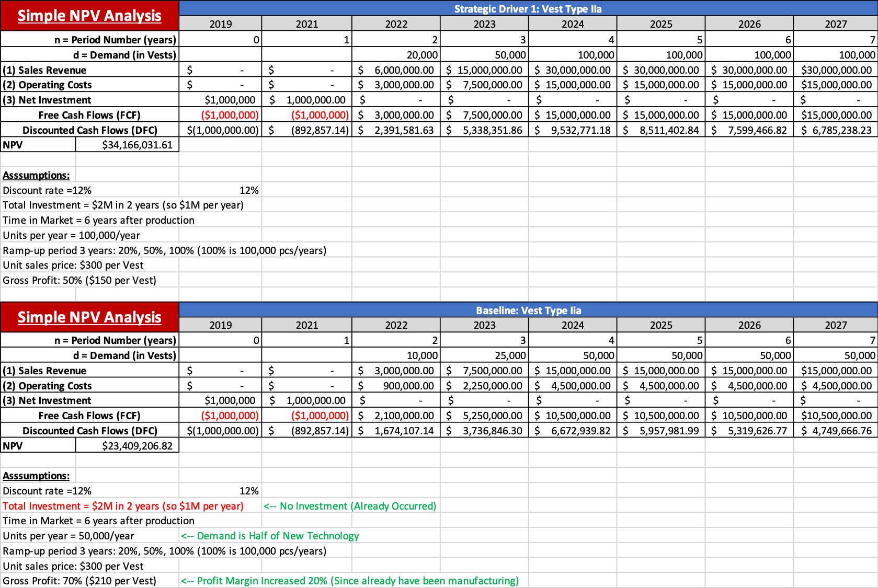Select the Baseline operating costs cell $2,250,000.00
Screen dimensions: 878x588
point(484,386)
